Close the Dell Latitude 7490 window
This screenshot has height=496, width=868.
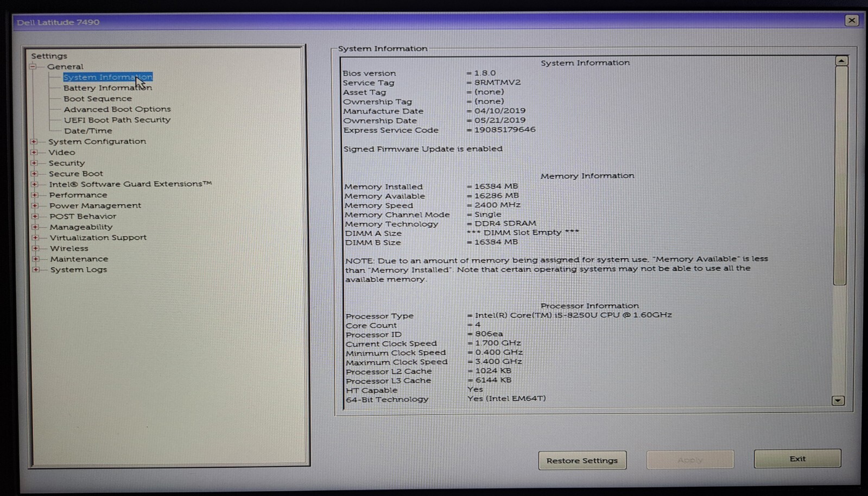click(852, 21)
